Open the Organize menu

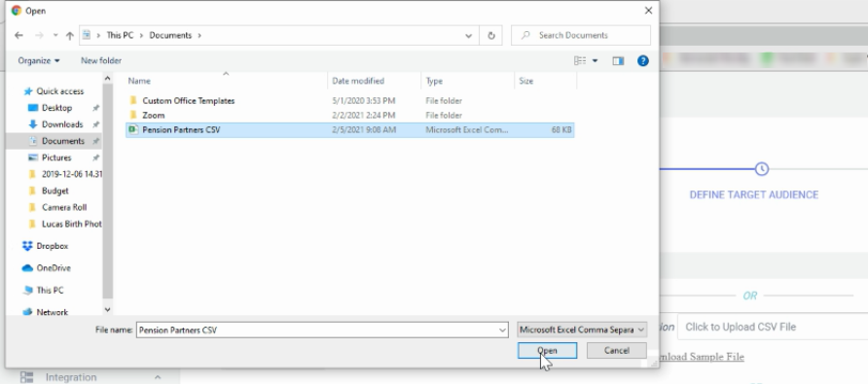[39, 61]
